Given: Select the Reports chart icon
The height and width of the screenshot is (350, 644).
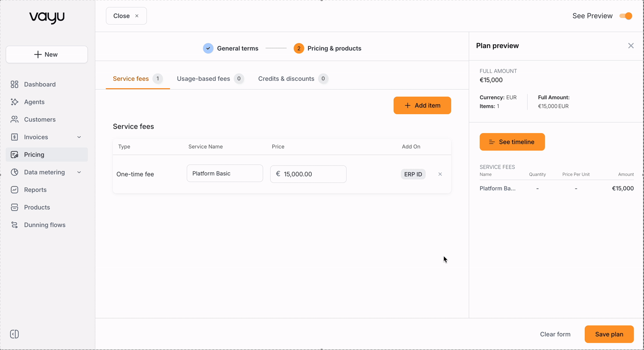Looking at the screenshot, I should point(15,190).
